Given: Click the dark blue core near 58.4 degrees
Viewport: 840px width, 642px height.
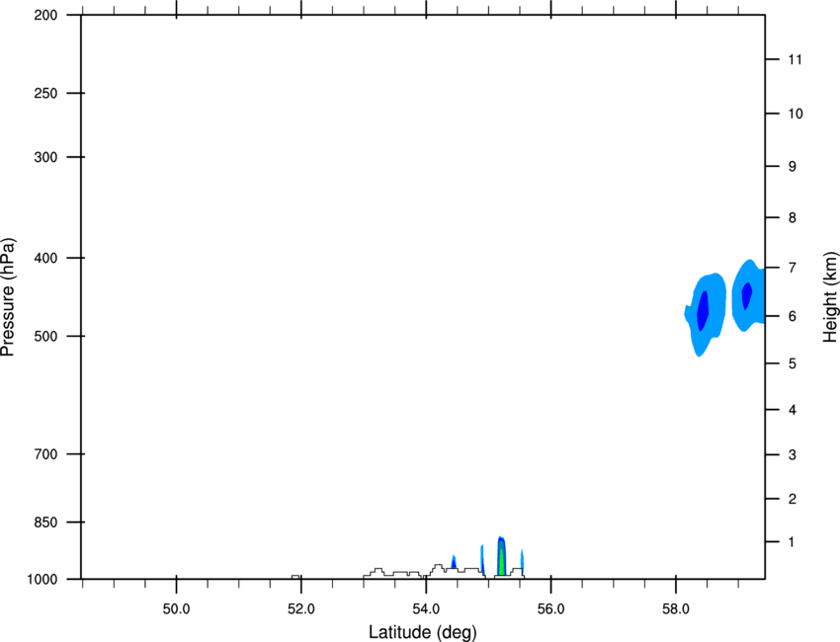Looking at the screenshot, I should pyautogui.click(x=703, y=311).
